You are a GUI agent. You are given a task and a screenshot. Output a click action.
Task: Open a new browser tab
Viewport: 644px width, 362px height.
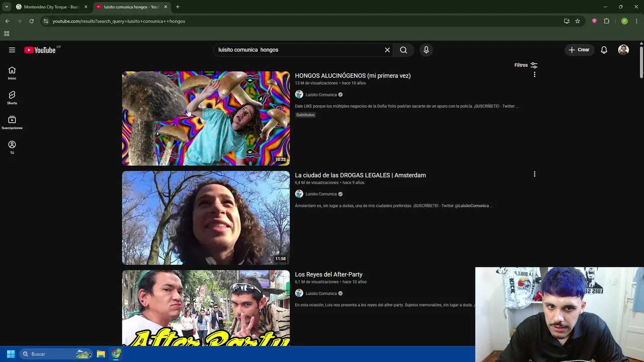(178, 7)
